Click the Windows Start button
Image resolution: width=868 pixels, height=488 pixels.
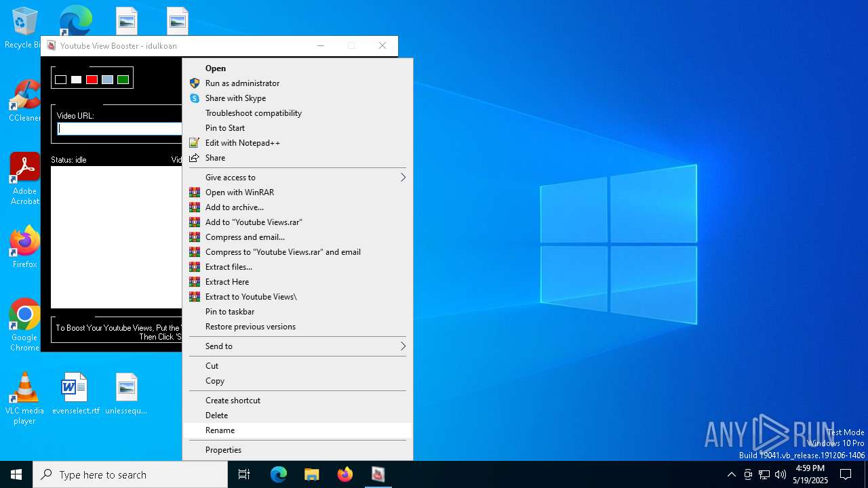pos(16,474)
